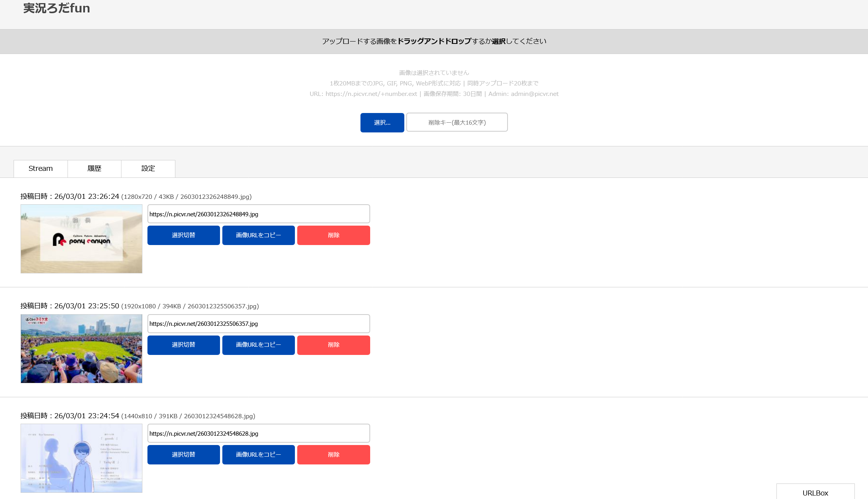Delete the 23:26:24 Pony Canyon image
Viewport: 868px width, 499px height.
coord(333,235)
